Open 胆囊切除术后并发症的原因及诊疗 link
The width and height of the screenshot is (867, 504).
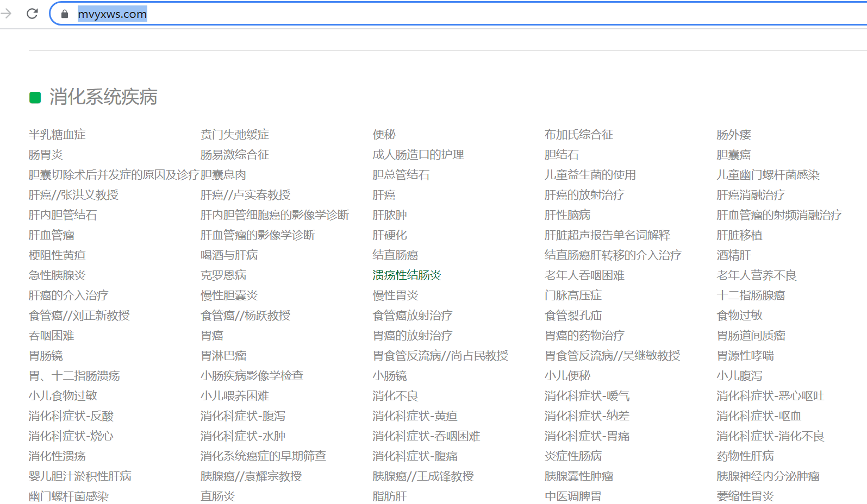114,175
